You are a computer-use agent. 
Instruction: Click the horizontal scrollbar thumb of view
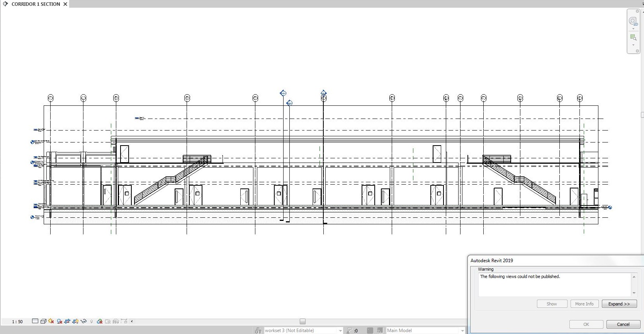tap(303, 321)
